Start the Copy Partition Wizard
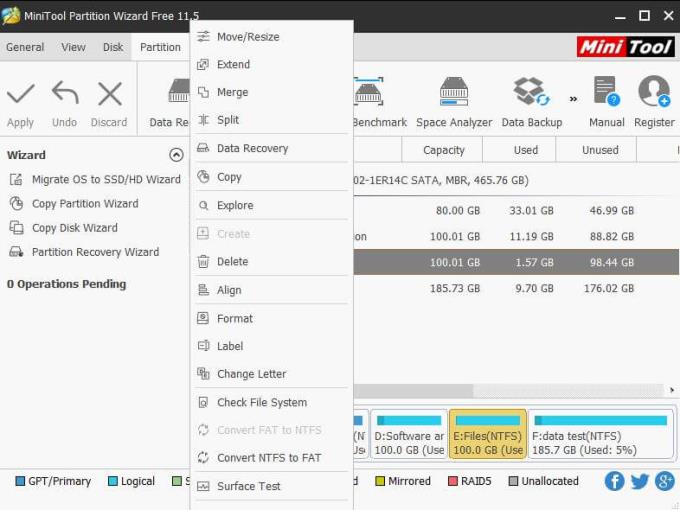 click(74, 203)
